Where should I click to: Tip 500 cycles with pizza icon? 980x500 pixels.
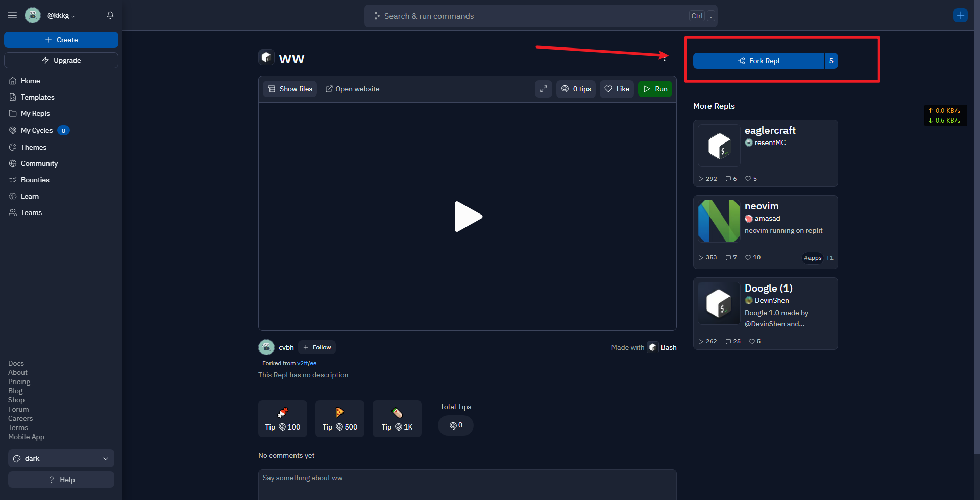coord(340,419)
